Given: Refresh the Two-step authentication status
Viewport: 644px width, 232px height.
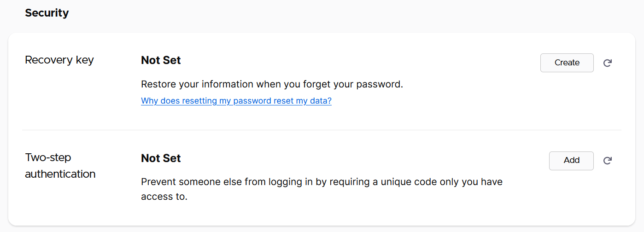Looking at the screenshot, I should point(607,161).
